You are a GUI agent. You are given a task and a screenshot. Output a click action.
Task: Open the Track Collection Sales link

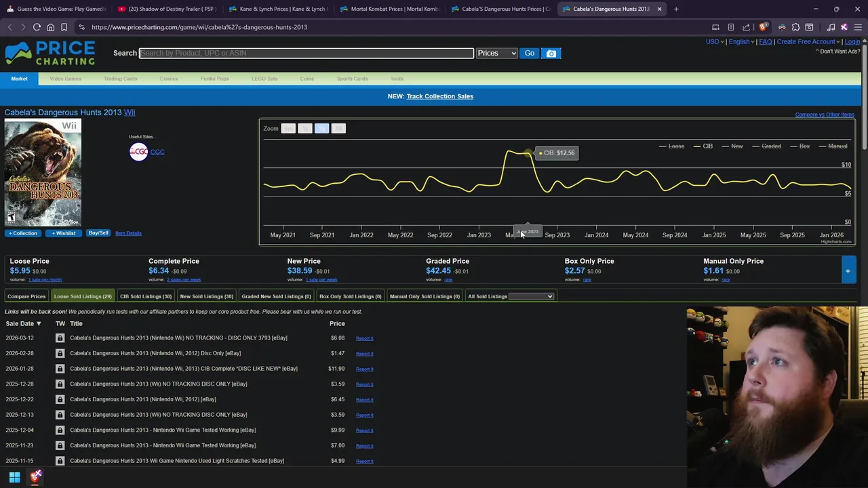440,96
